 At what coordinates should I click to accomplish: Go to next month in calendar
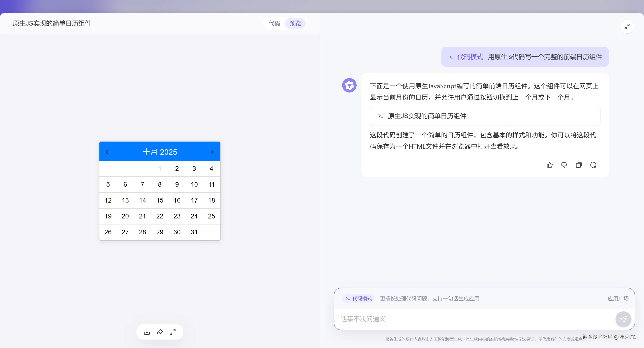[x=212, y=152]
